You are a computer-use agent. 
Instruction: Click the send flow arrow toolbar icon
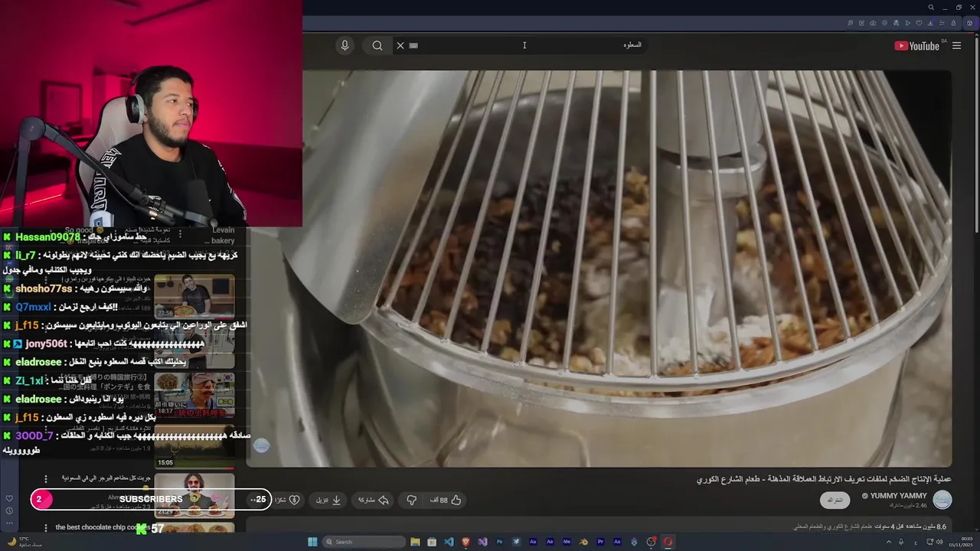[x=908, y=23]
